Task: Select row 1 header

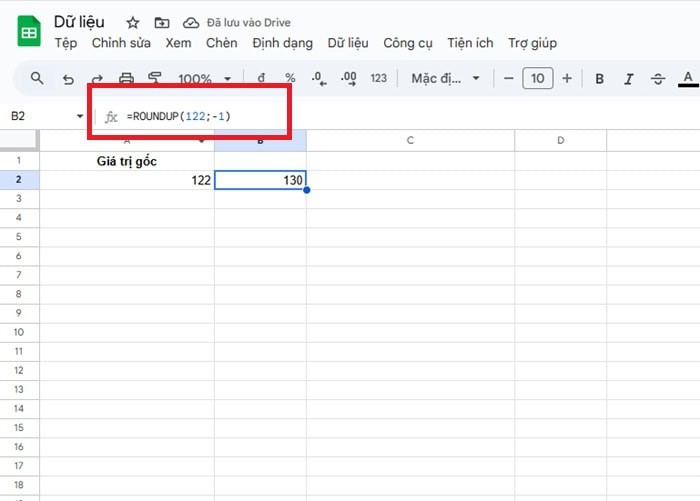Action: [x=19, y=161]
